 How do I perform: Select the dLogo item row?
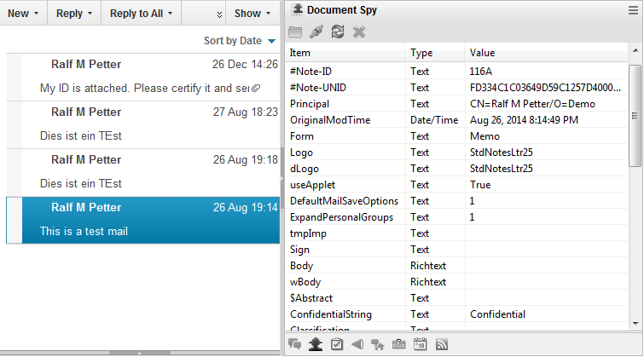[x=456, y=169]
